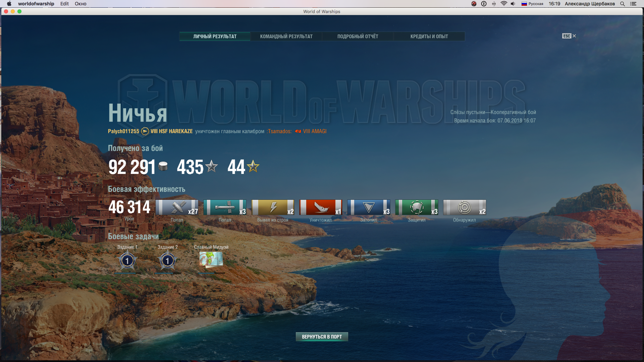The image size is (644, 362).
Task: Click the 1Password-style circle icon in menu bar
Action: tap(484, 4)
